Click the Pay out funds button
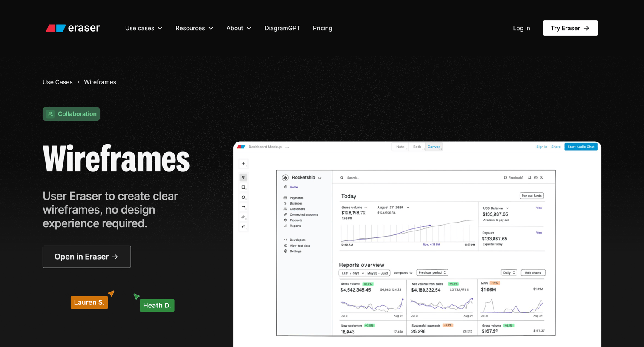 click(532, 196)
